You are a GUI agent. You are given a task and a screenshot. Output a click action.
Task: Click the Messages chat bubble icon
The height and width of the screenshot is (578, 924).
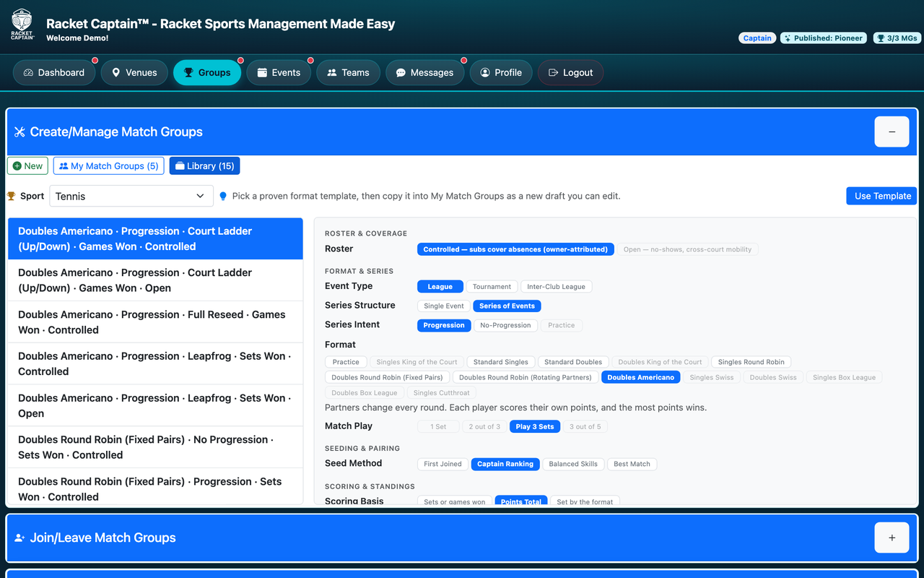pyautogui.click(x=401, y=72)
